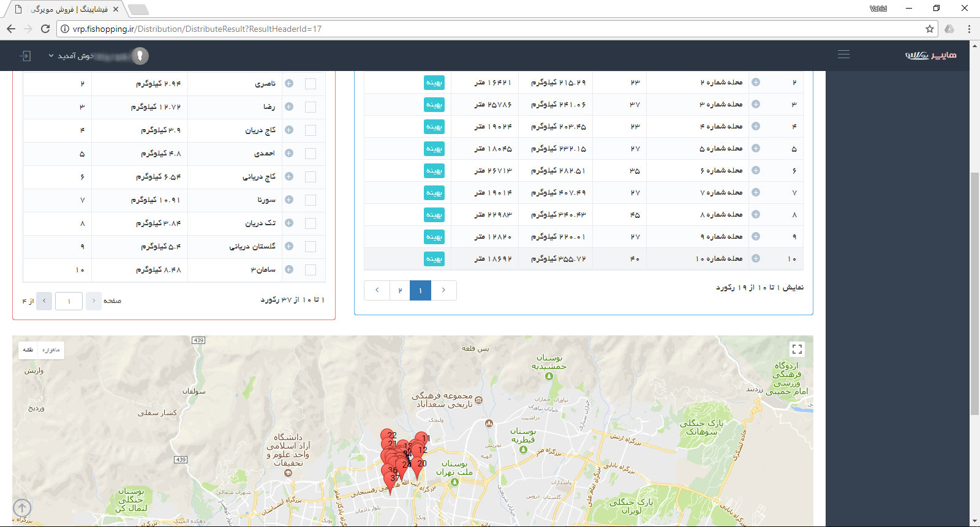Expand details of محله شماره ۵ row
980x527 pixels.
click(x=756, y=149)
